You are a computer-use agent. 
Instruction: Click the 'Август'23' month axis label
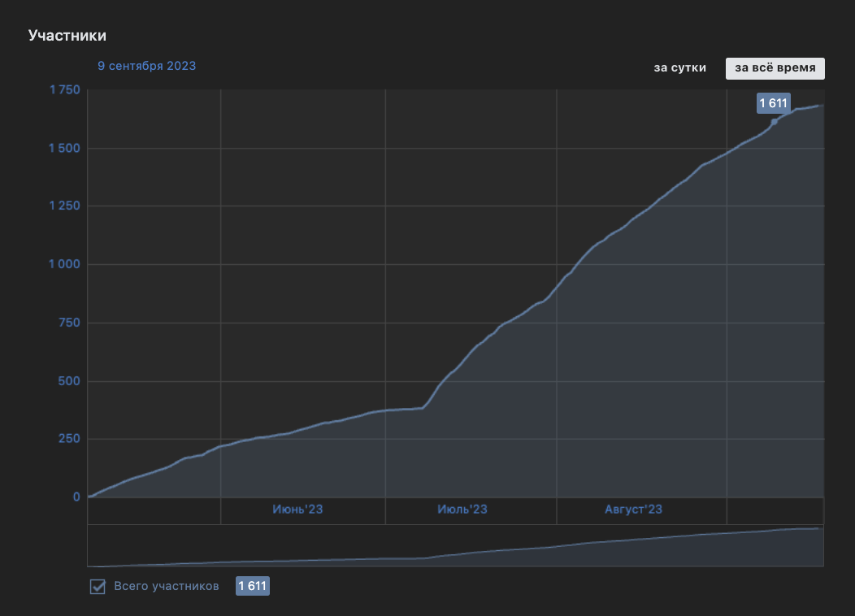pos(633,510)
